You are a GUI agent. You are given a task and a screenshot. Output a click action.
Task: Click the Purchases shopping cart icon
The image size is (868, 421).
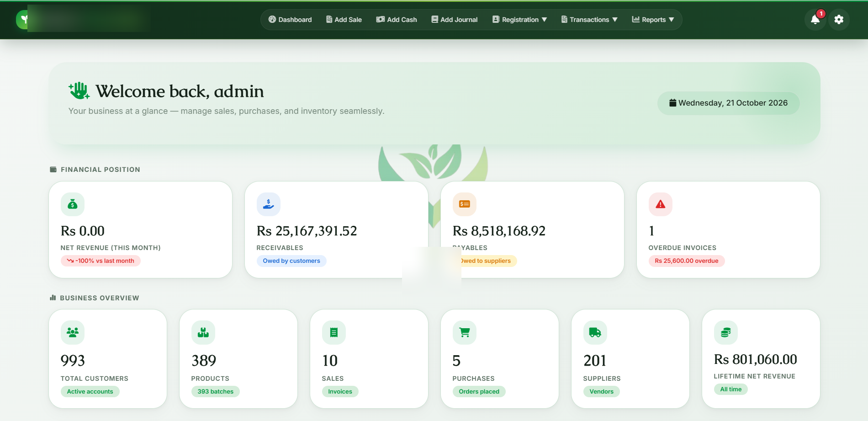point(465,332)
